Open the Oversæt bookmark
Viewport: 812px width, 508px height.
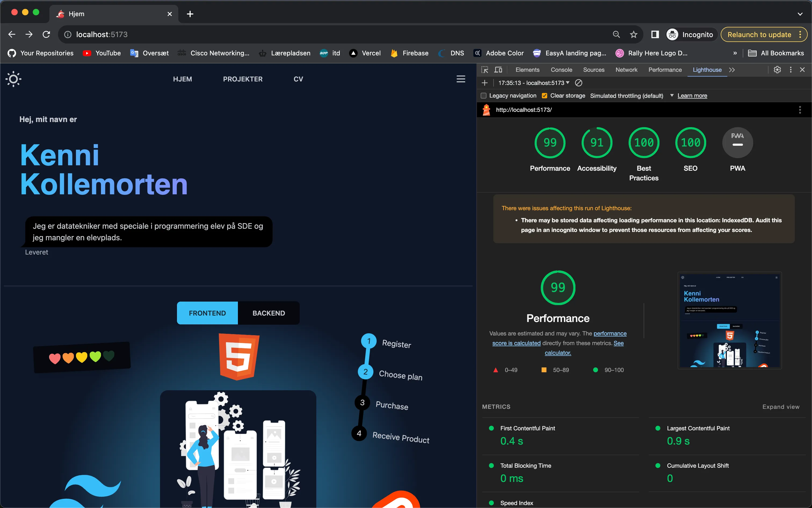click(x=149, y=53)
